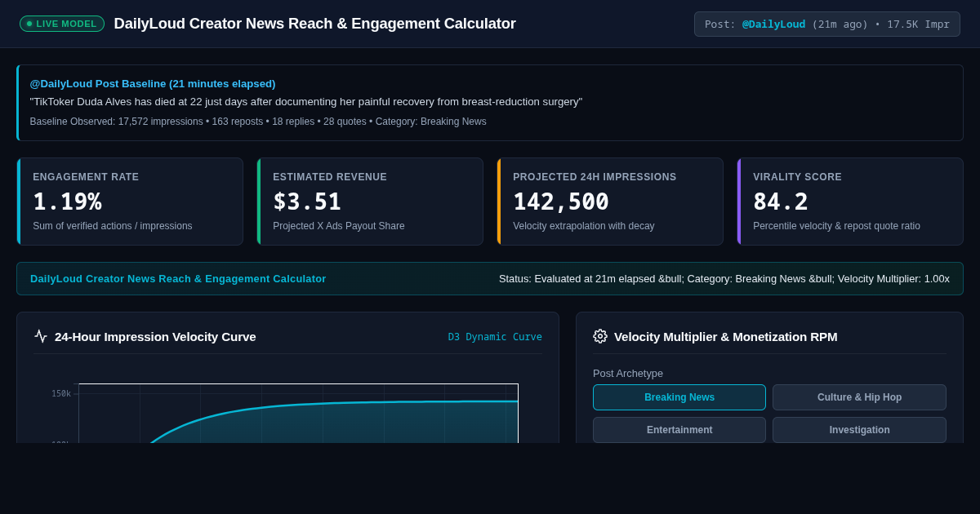The image size is (980, 514).
Task: Click the Engagement Rate card
Action: click(130, 202)
